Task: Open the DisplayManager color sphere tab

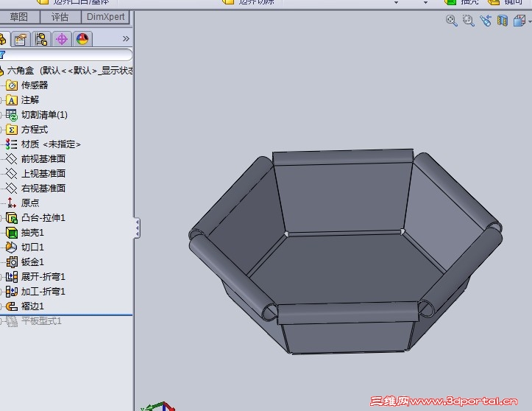Action: tap(82, 39)
